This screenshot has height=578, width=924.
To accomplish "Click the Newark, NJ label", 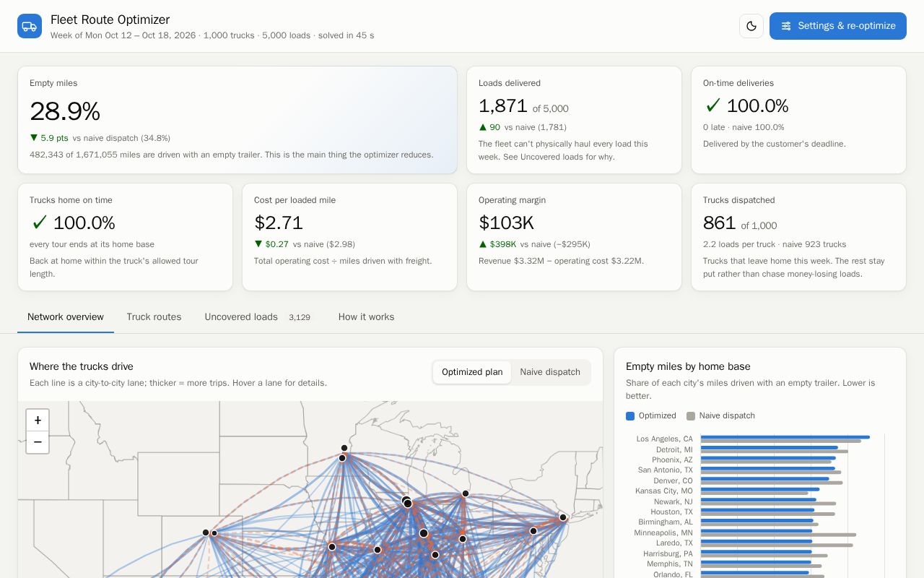I will coord(673,501).
